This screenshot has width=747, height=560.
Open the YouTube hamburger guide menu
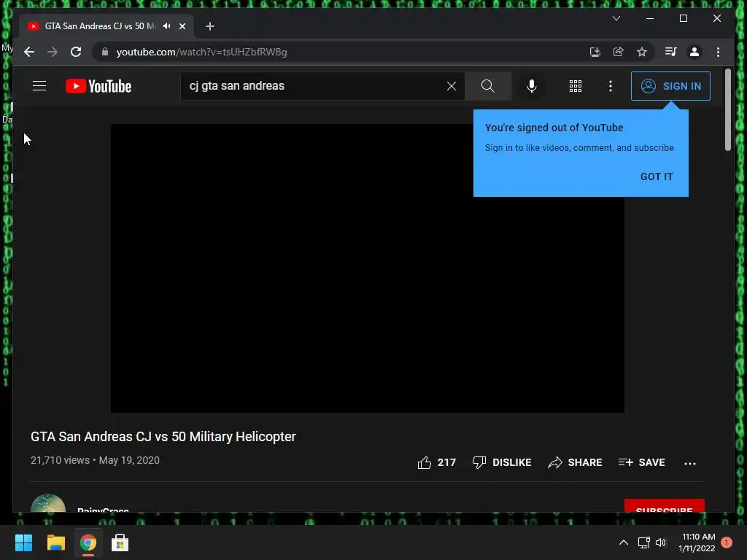point(39,86)
